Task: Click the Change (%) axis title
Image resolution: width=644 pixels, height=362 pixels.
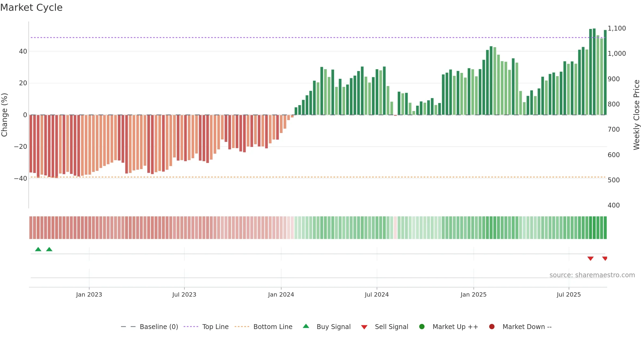Action: coord(4,115)
